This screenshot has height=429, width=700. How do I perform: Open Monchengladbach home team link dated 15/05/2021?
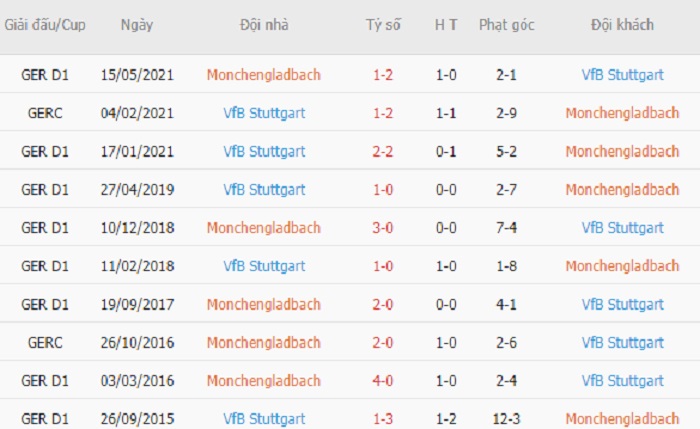point(263,75)
